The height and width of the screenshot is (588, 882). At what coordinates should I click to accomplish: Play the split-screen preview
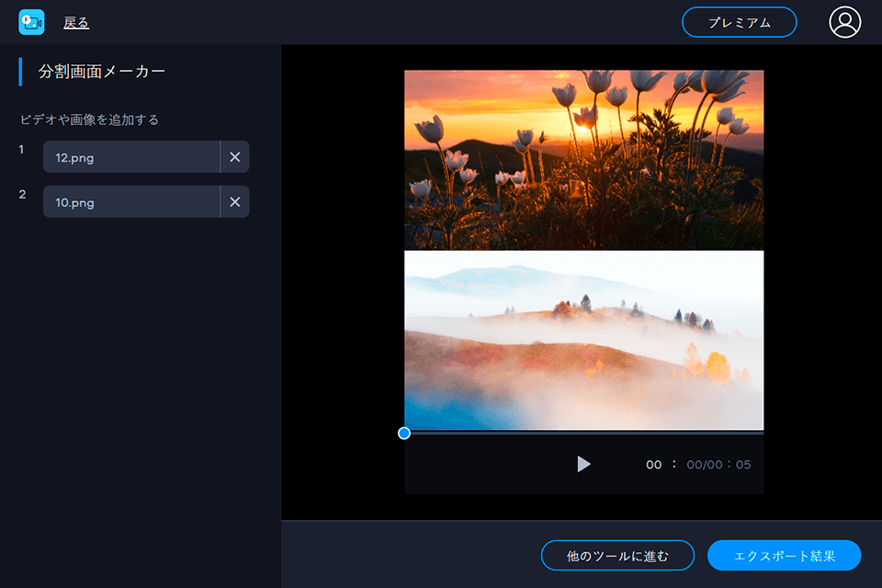(583, 464)
